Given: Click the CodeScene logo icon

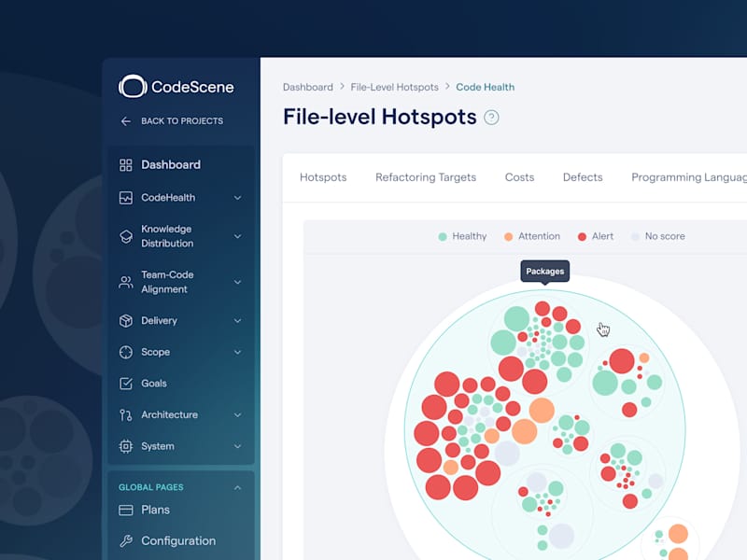Looking at the screenshot, I should click(133, 87).
